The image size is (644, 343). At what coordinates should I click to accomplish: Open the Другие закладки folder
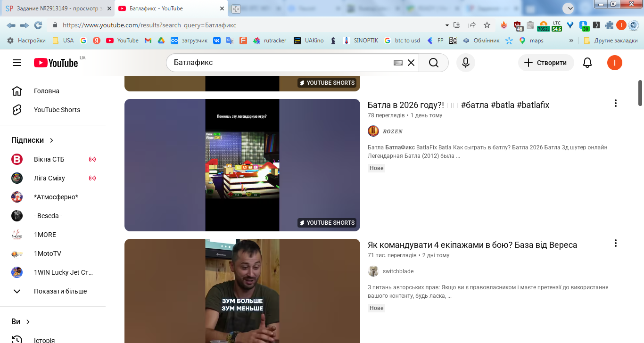point(611,41)
